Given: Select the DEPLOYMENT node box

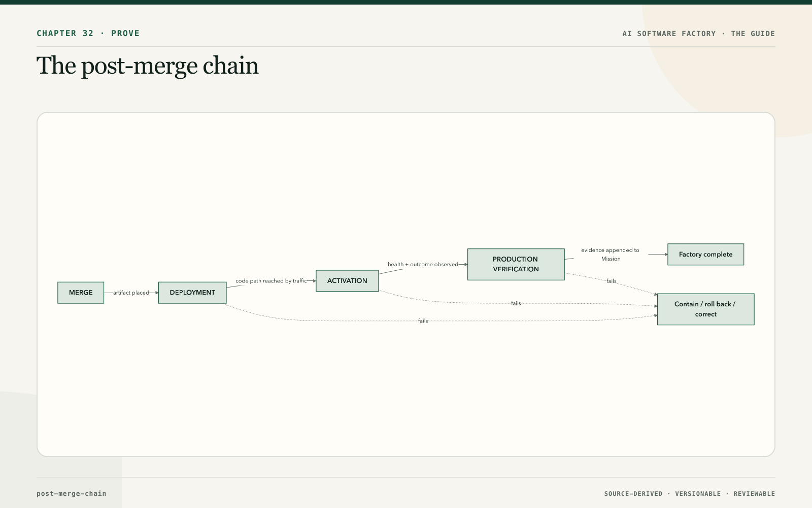Looking at the screenshot, I should click(x=192, y=293).
